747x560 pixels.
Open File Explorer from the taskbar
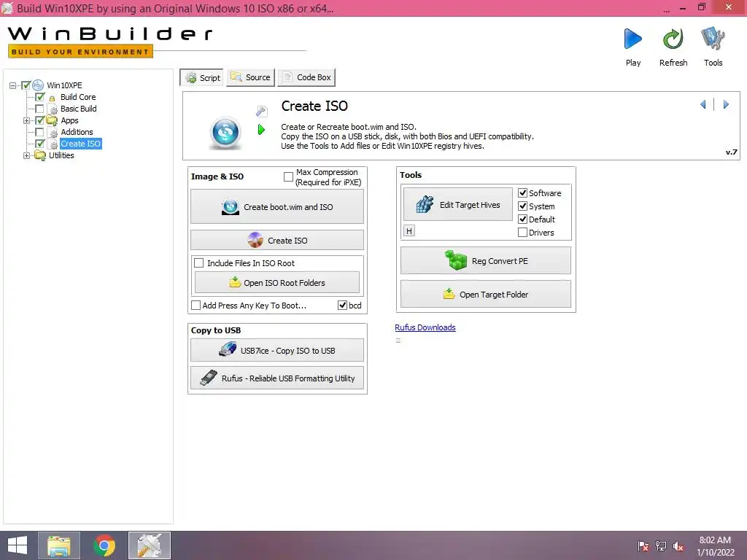tap(59, 545)
